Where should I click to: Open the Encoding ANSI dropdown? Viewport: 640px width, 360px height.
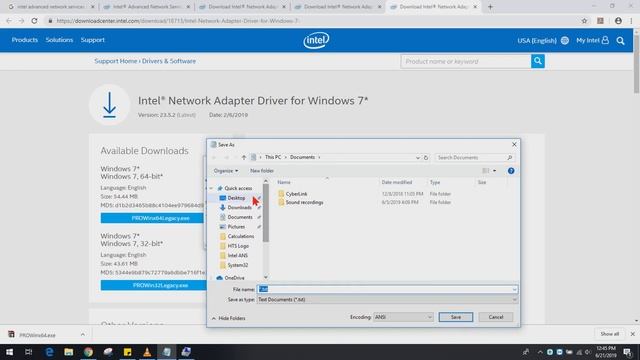[x=403, y=317]
